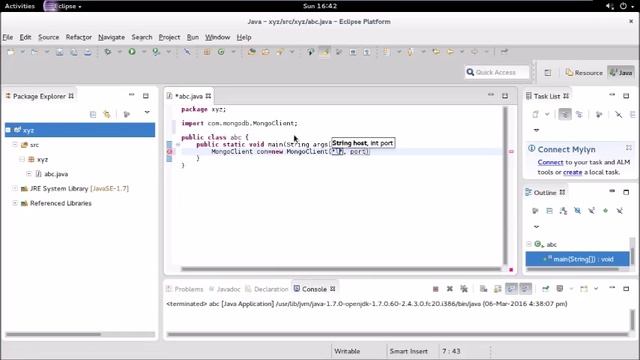Click the Display Selected Console icon
Screen dimensions: 640x360
560,289
